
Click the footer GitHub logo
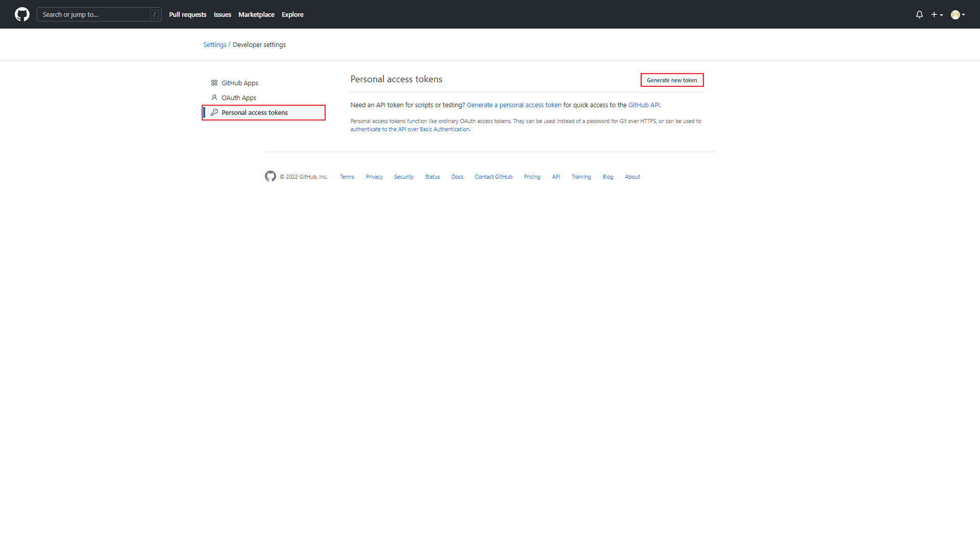(271, 176)
